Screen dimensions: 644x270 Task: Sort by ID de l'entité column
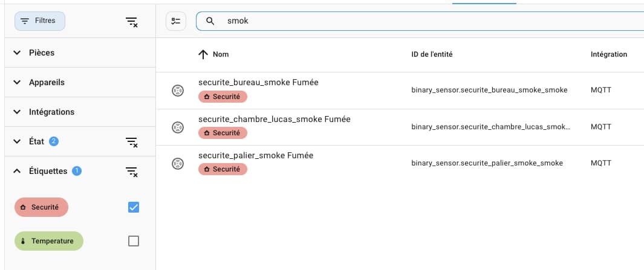432,54
